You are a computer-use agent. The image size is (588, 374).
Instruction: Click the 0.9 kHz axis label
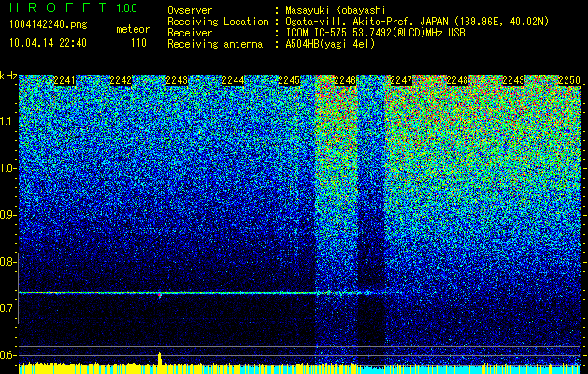coord(7,215)
